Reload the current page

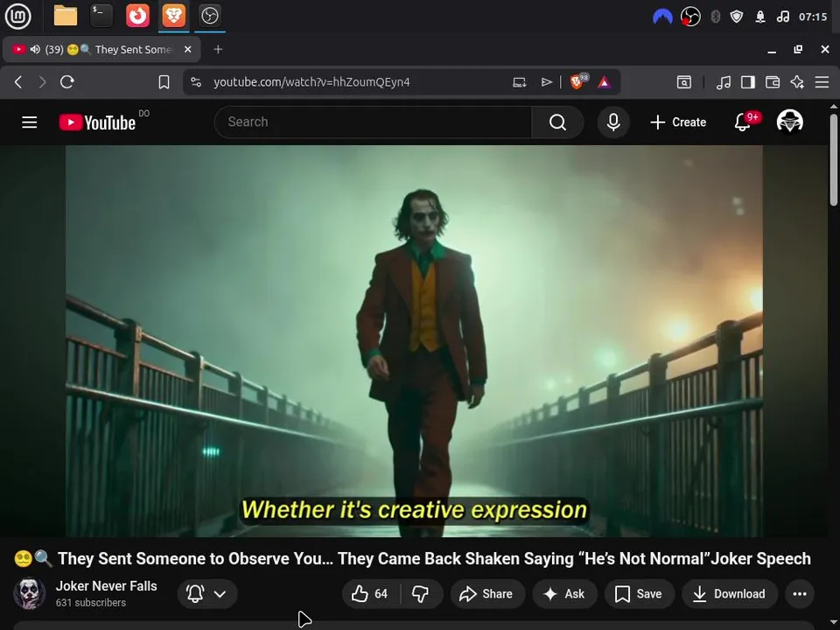pos(67,82)
